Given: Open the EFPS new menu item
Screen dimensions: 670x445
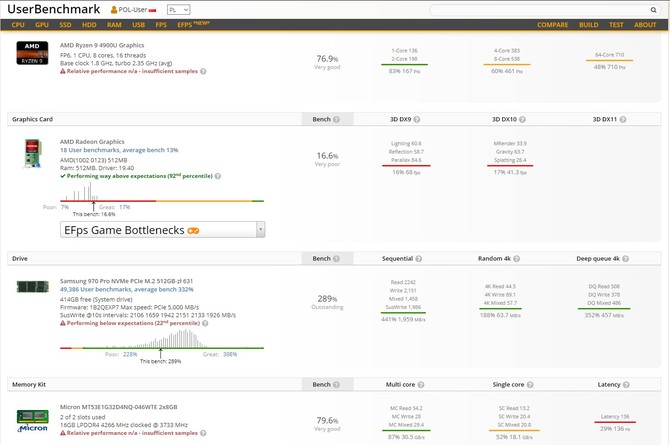Looking at the screenshot, I should (x=193, y=24).
